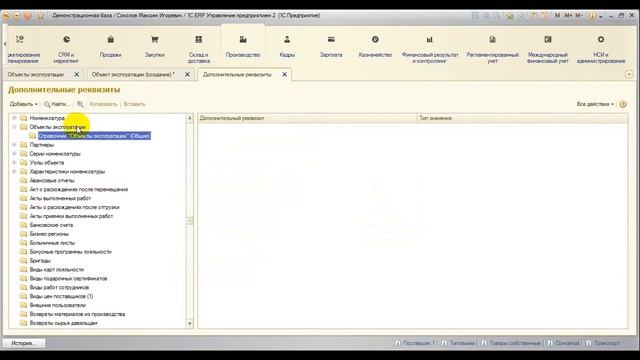
Task: Open the Закупки section
Action: (x=155, y=47)
